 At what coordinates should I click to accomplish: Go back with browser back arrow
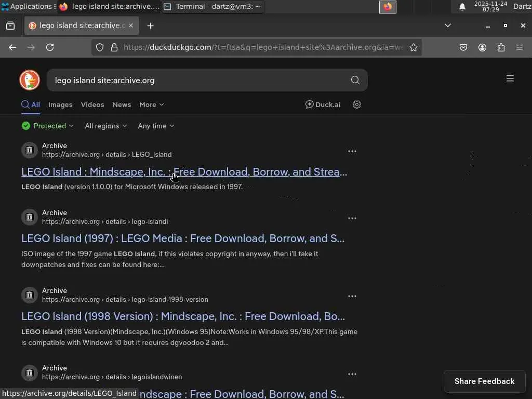pyautogui.click(x=12, y=47)
